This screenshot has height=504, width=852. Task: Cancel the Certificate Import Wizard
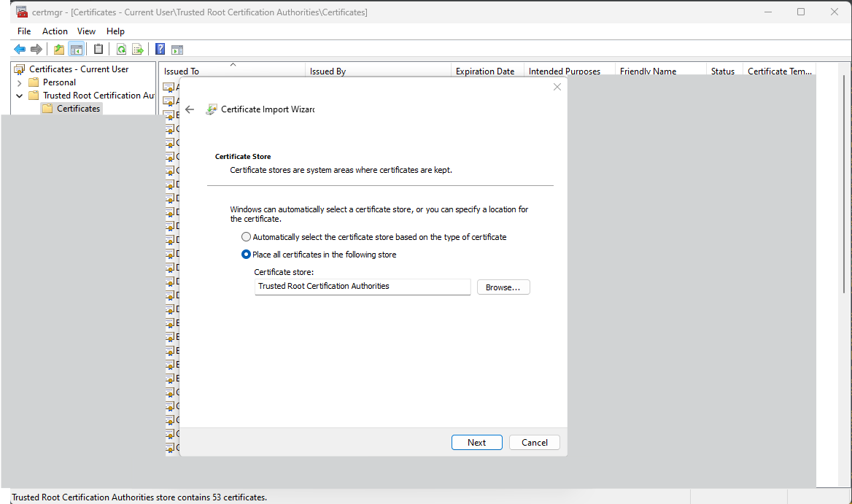tap(534, 443)
